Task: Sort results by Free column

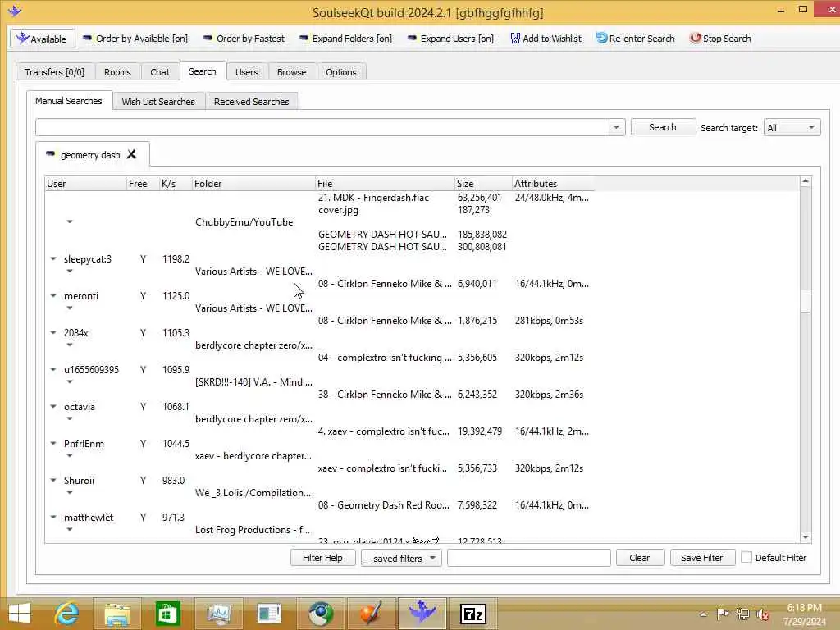Action: tap(143, 183)
